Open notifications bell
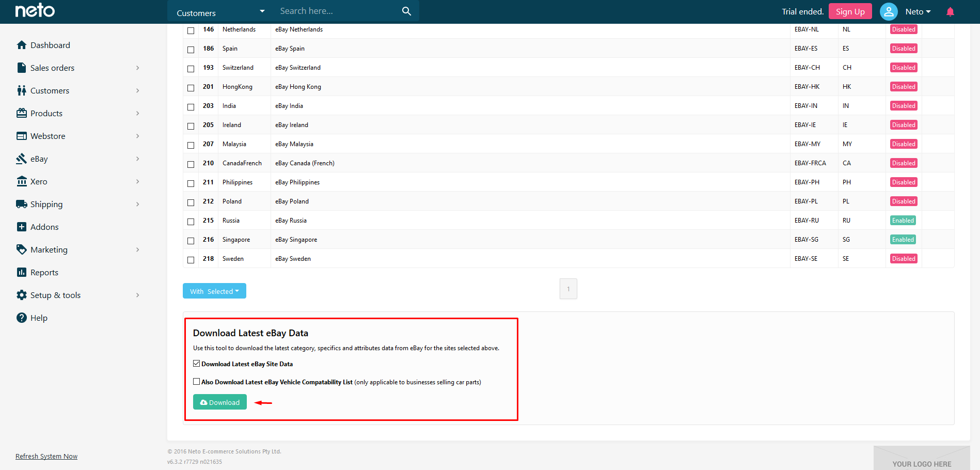 pyautogui.click(x=950, y=11)
